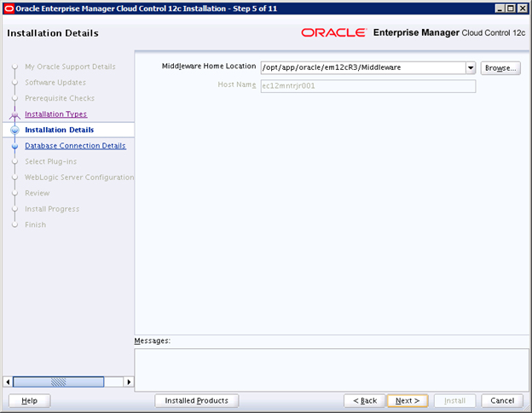The height and width of the screenshot is (413, 532).
Task: Click the Finish step label
Action: coord(35,224)
